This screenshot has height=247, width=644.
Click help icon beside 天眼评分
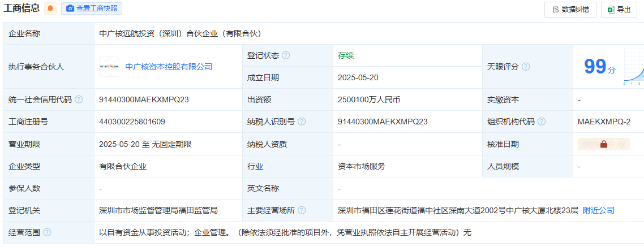(526, 67)
